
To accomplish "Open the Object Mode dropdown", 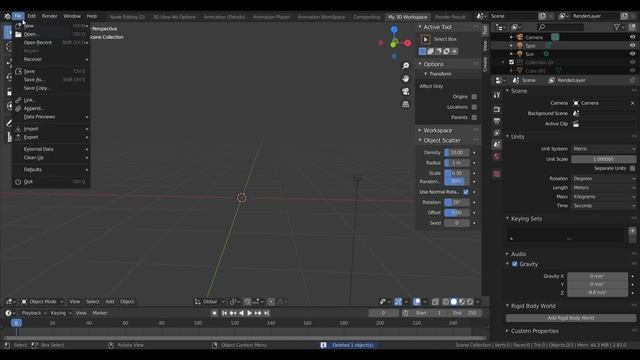I will tap(42, 302).
